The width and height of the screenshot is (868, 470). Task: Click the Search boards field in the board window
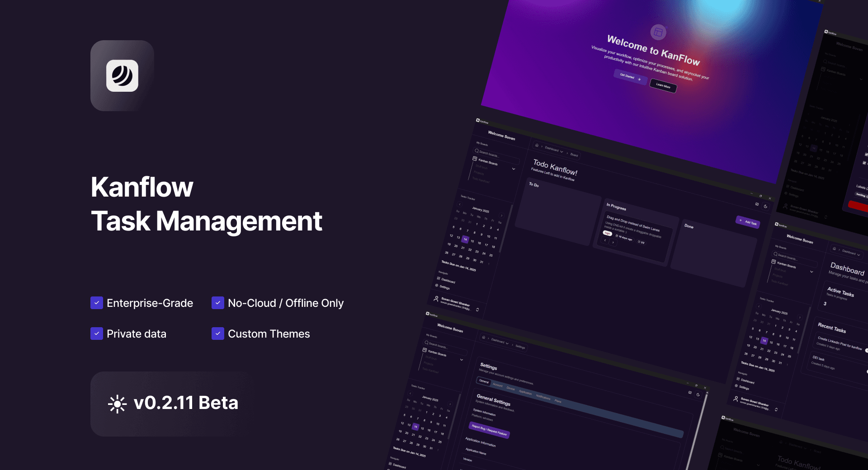[496, 155]
